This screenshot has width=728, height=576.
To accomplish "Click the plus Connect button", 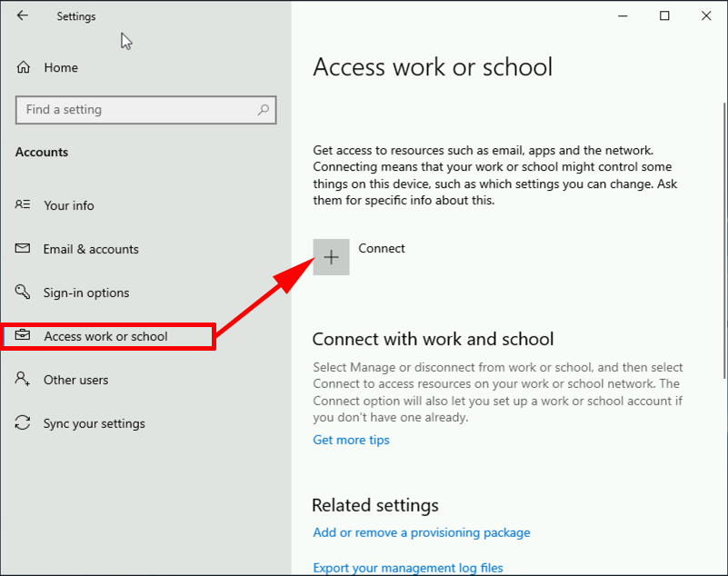I will click(331, 257).
